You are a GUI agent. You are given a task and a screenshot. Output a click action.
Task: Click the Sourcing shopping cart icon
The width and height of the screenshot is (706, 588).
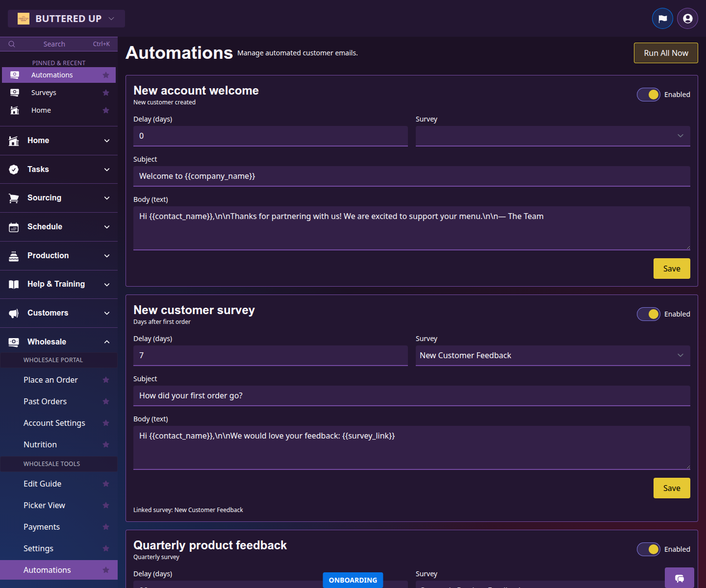coord(14,197)
